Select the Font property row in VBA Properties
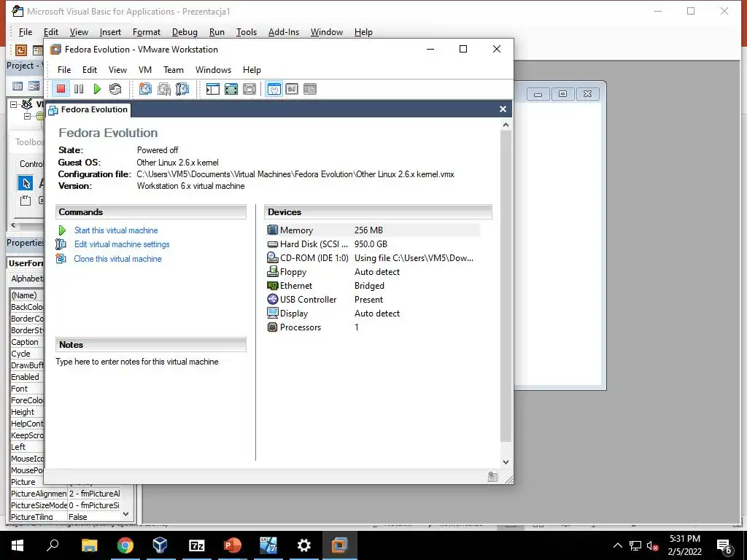This screenshot has height=560, width=747. [x=27, y=389]
